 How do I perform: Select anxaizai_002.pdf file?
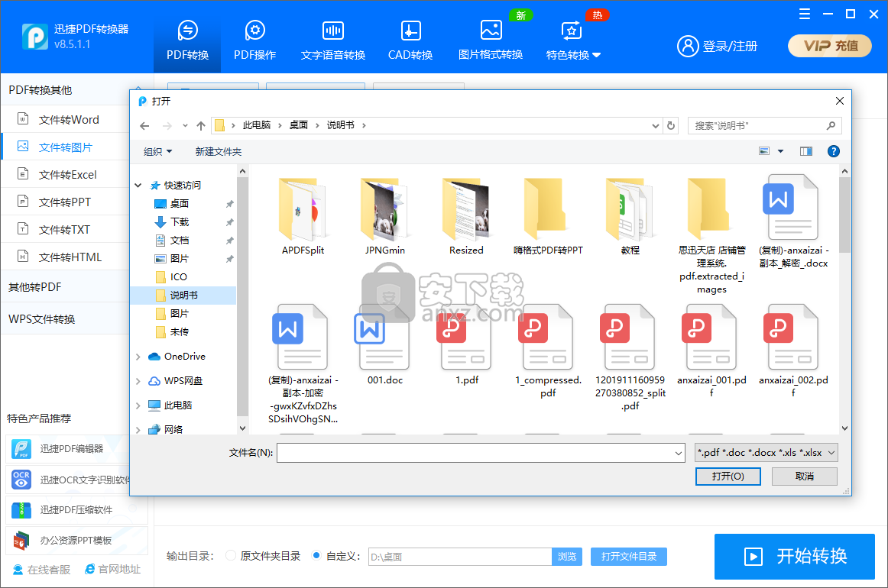793,351
